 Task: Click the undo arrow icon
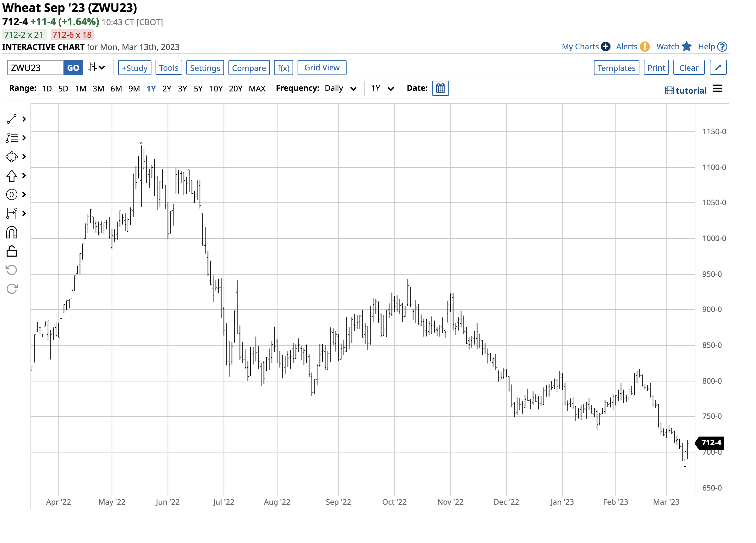[x=12, y=270]
